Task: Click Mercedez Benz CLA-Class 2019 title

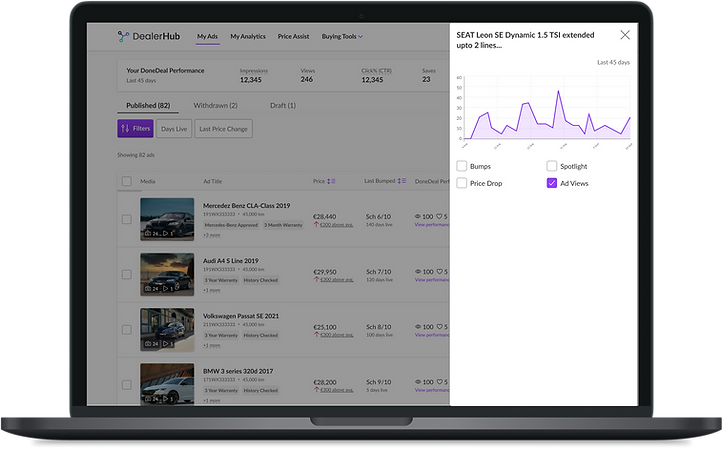Action: 247,206
